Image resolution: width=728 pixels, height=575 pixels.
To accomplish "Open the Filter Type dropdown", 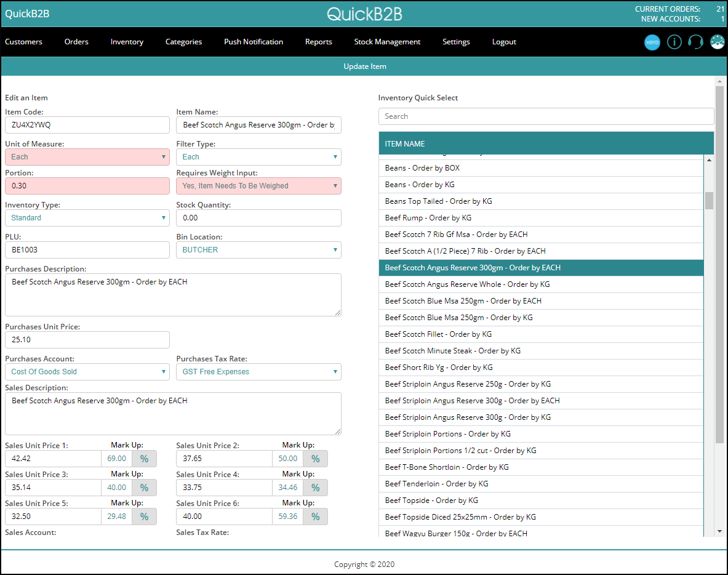I will (258, 157).
